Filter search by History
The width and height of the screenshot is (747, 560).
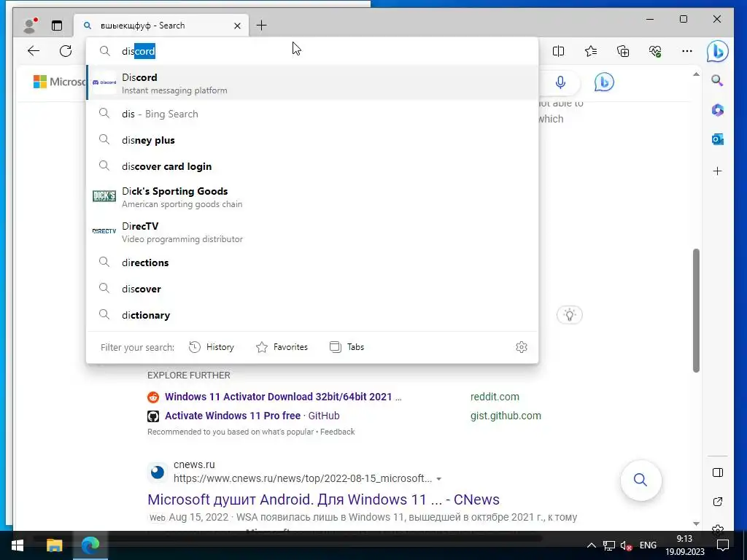point(212,347)
